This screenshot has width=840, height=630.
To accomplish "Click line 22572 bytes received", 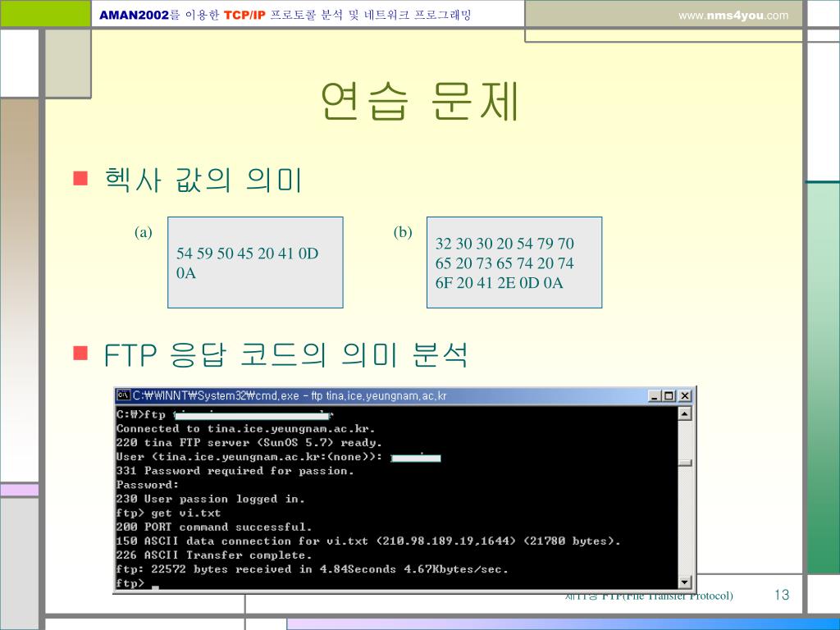I will click(x=313, y=569).
